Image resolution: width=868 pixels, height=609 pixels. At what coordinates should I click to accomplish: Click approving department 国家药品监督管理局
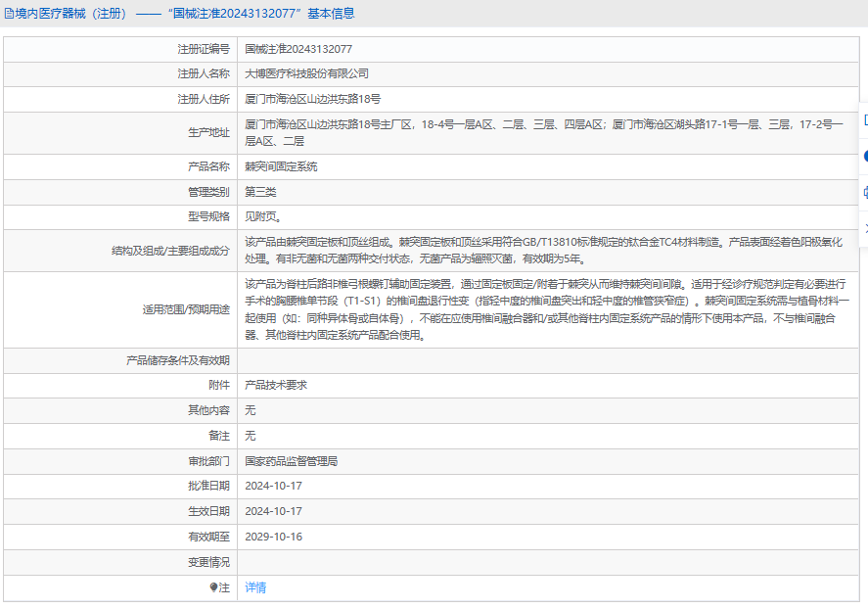pyautogui.click(x=291, y=460)
